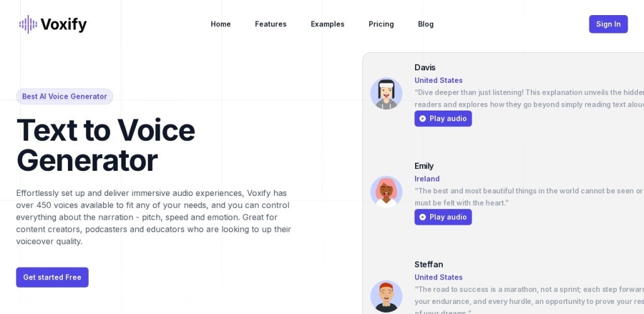Open the Blog link

click(x=426, y=24)
